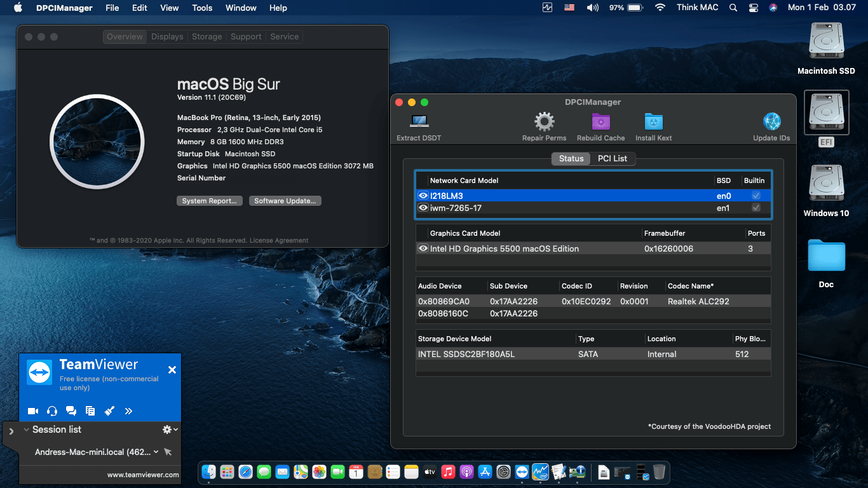Image resolution: width=868 pixels, height=488 pixels.
Task: Open the Tools menu
Action: click(201, 8)
